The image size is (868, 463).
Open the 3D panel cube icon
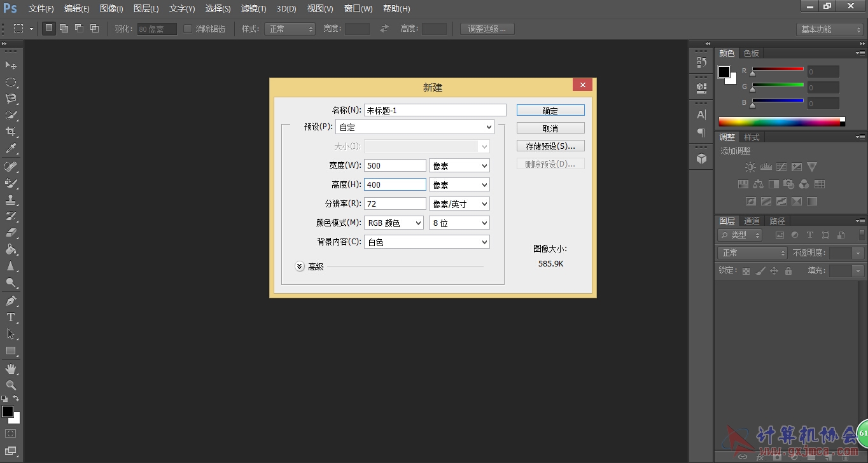pyautogui.click(x=701, y=158)
